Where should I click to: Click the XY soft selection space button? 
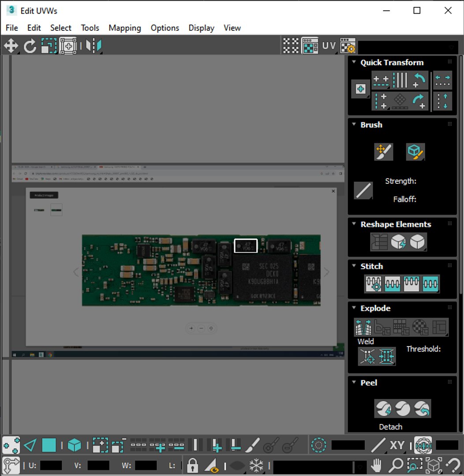pyautogui.click(x=397, y=445)
